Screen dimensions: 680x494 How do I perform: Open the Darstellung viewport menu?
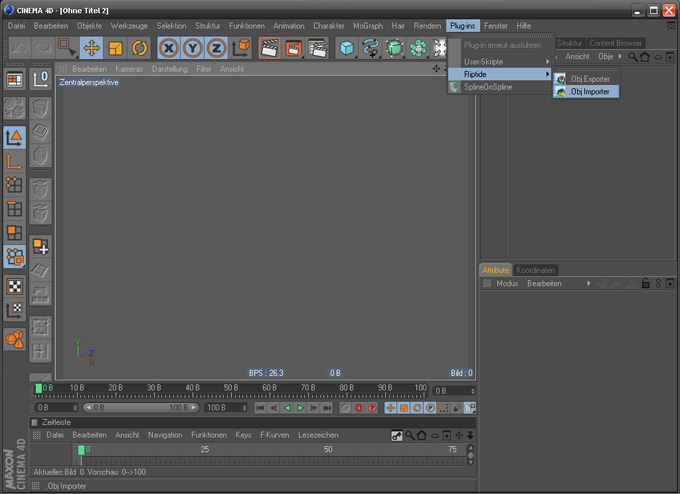click(x=169, y=69)
